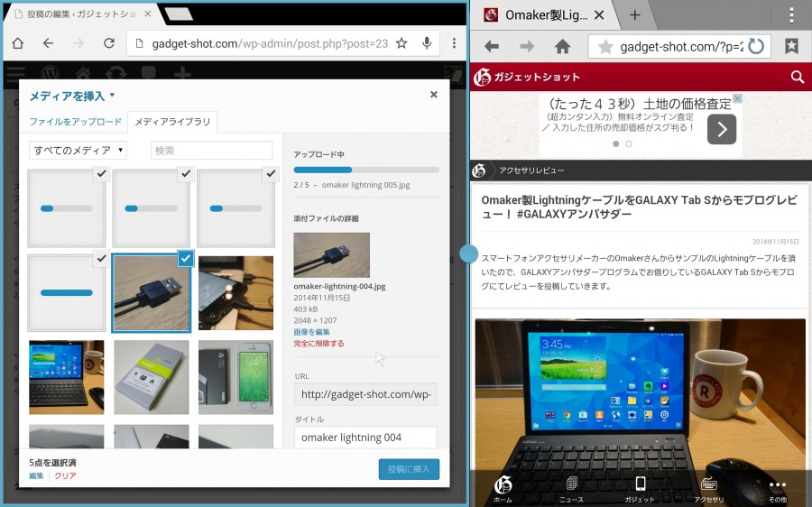
Task: Click the URL field of attachment details
Action: tap(365, 394)
